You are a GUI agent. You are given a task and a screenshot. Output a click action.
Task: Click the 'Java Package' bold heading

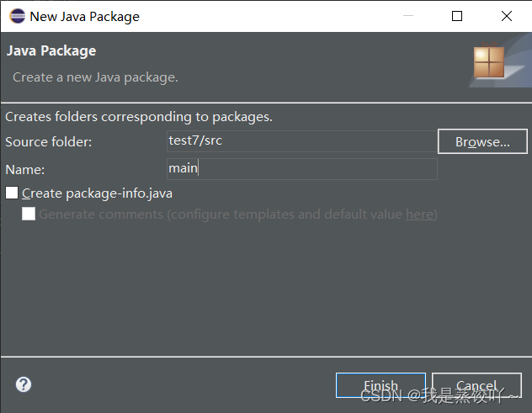[51, 51]
